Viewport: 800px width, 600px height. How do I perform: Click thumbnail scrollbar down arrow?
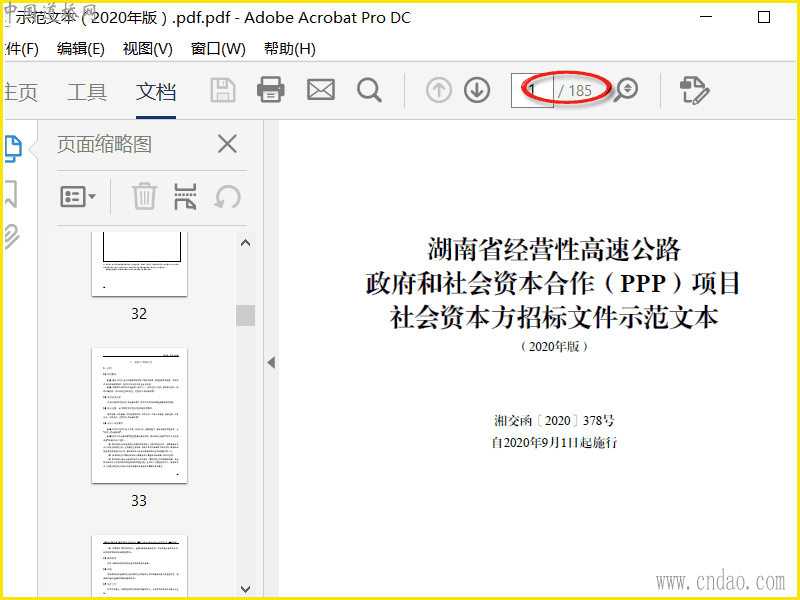coord(245,589)
